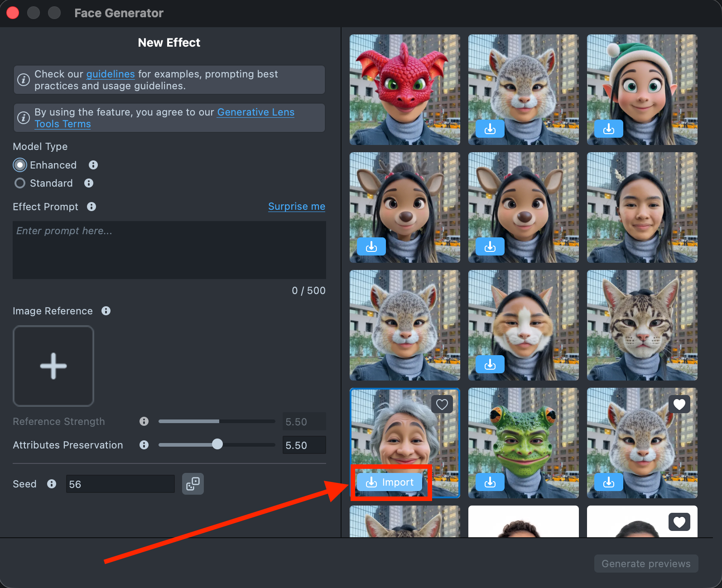Add an image reference with plus box
The image size is (722, 588).
click(53, 366)
